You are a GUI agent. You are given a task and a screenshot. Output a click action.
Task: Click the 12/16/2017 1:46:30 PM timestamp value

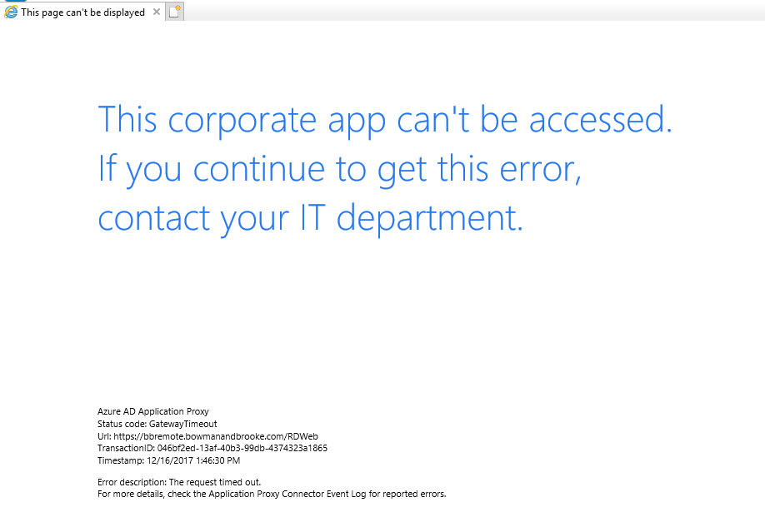(193, 460)
